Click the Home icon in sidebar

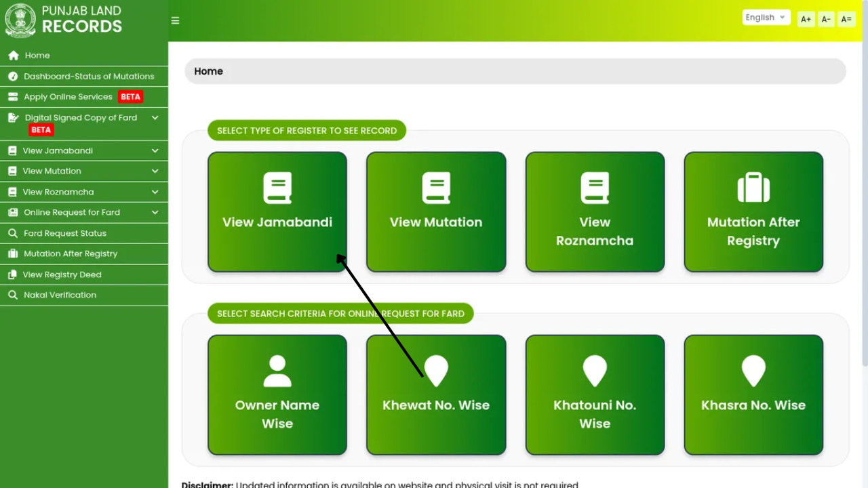[13, 56]
